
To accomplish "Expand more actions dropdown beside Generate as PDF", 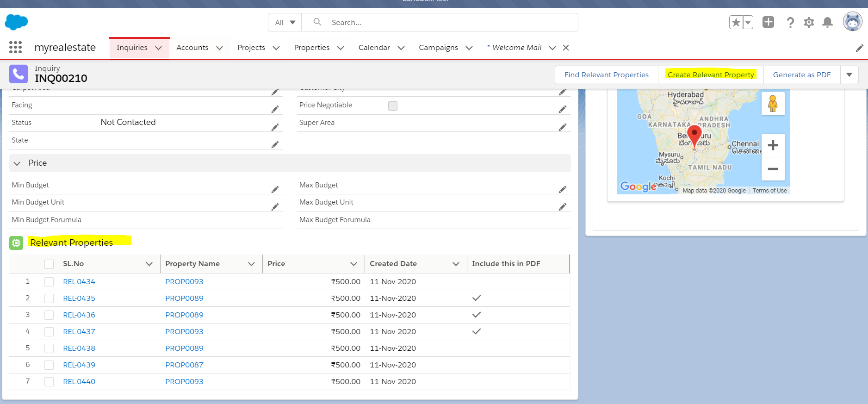I will tap(849, 75).
